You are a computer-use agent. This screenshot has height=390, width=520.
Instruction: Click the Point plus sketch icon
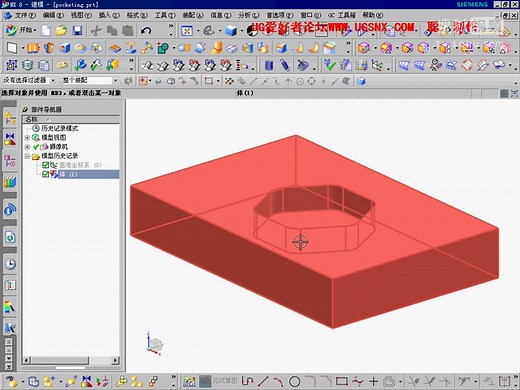373,381
